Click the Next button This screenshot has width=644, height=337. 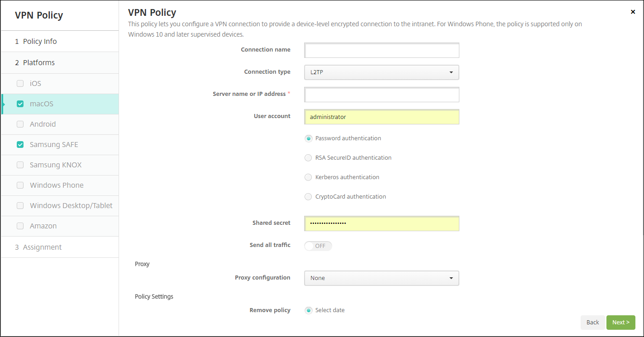pos(620,323)
